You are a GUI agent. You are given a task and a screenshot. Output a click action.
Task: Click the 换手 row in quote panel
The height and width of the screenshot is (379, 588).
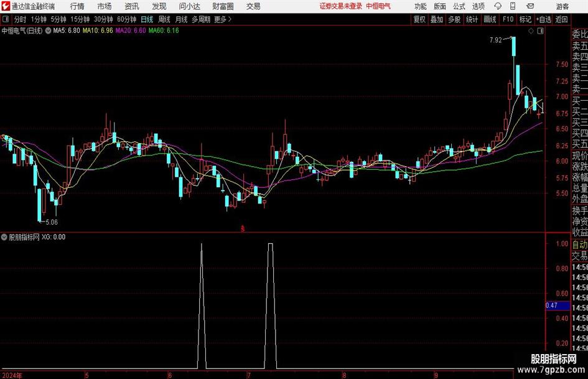pos(580,210)
